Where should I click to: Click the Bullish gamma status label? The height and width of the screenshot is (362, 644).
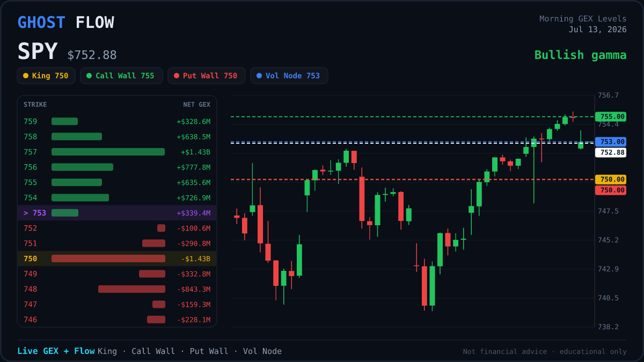pos(580,55)
